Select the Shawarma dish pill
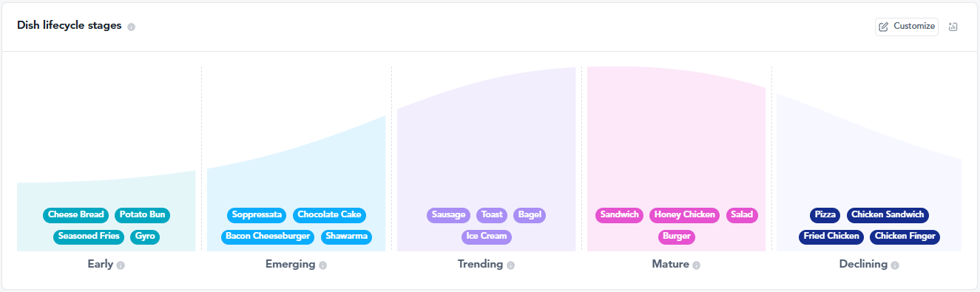 pos(346,237)
